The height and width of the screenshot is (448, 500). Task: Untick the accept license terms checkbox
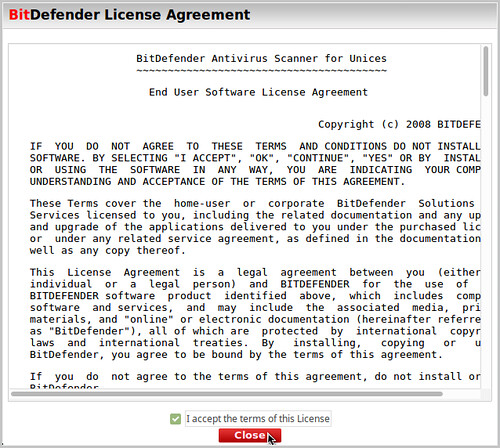coord(175,419)
